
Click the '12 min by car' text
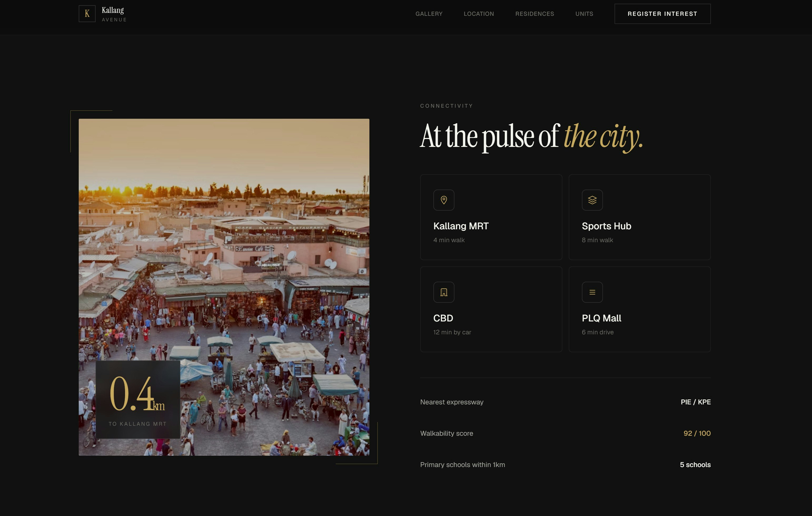pyautogui.click(x=452, y=332)
